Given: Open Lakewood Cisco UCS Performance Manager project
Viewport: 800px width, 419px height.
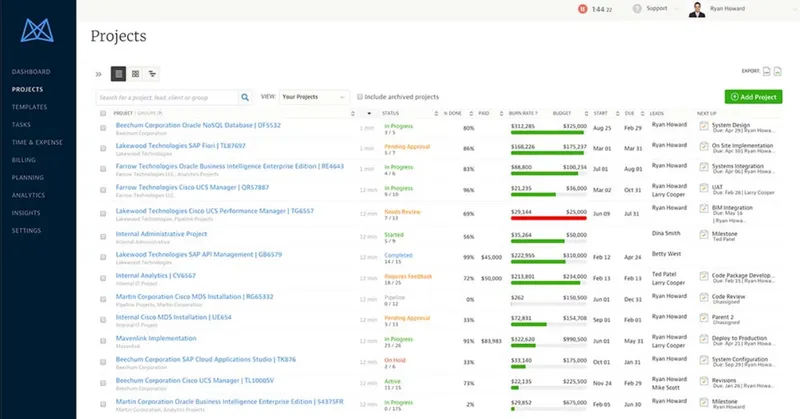Looking at the screenshot, I should point(215,211).
